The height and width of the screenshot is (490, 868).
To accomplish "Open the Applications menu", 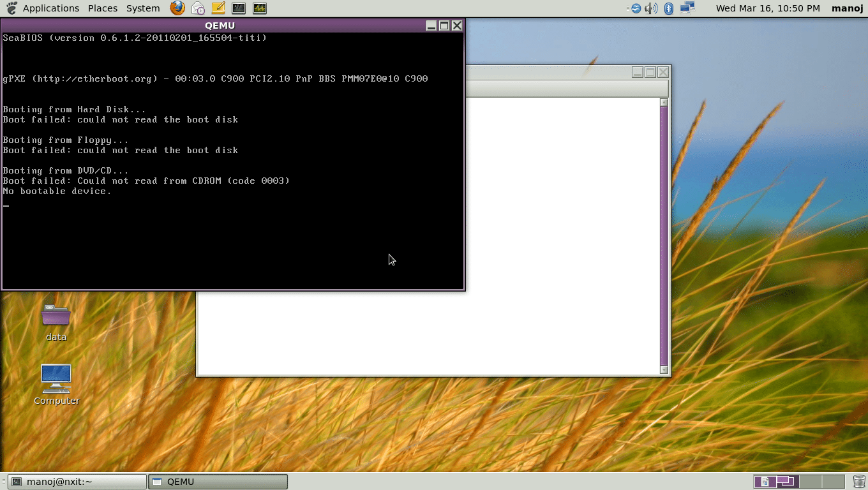I will (50, 8).
